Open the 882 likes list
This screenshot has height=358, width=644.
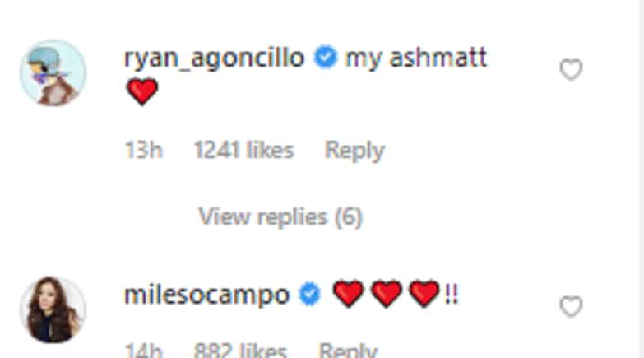[240, 350]
